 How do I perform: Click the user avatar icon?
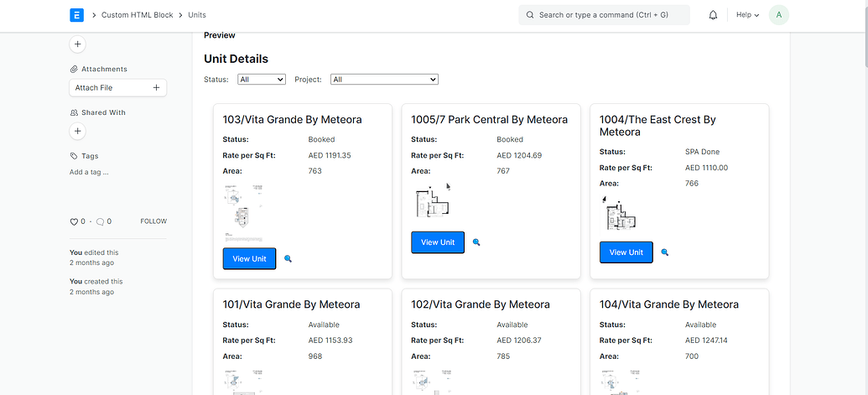coord(778,15)
